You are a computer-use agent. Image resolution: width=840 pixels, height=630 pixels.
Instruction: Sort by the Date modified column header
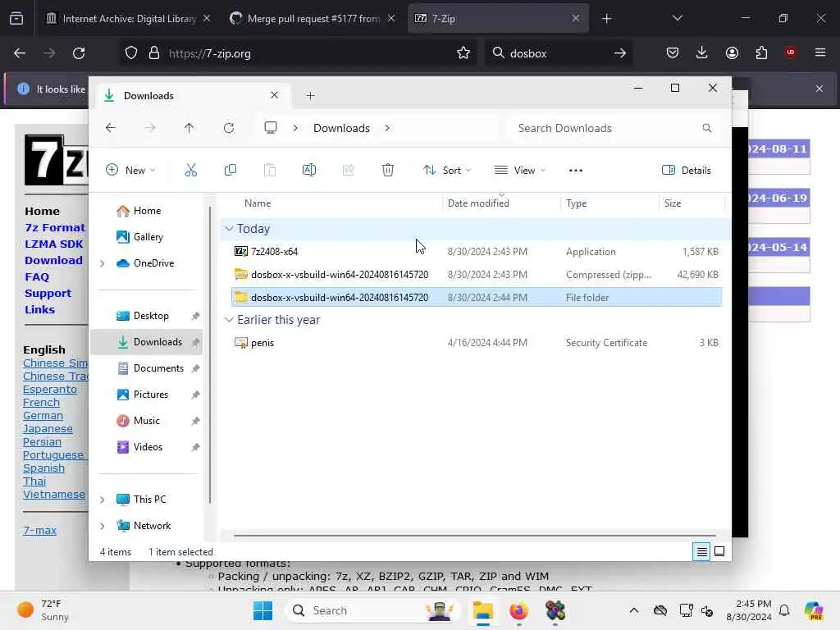click(x=478, y=203)
